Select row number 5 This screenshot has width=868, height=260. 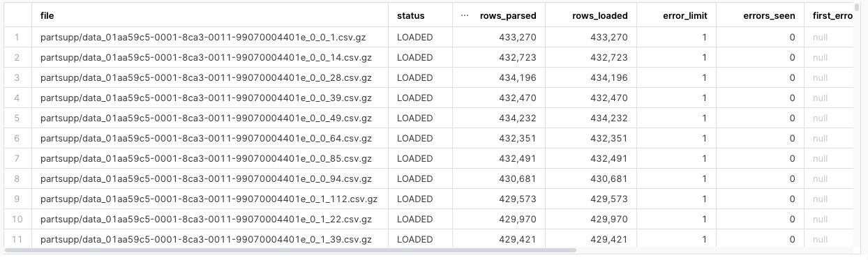pyautogui.click(x=17, y=118)
